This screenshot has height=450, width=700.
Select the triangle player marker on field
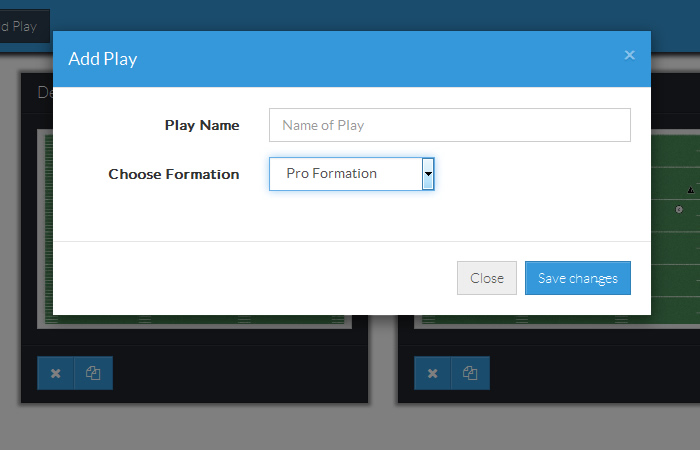coord(690,189)
